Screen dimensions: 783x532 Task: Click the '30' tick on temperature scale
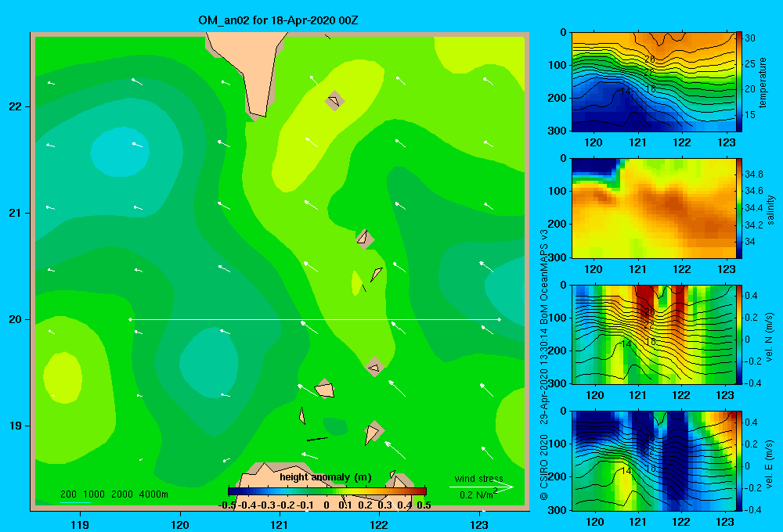click(750, 38)
